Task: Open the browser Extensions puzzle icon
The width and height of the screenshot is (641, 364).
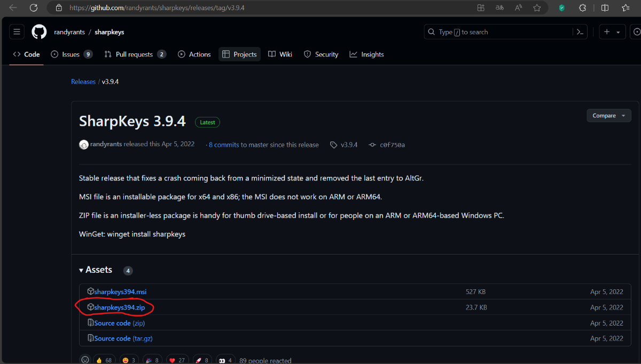Action: coord(583,8)
